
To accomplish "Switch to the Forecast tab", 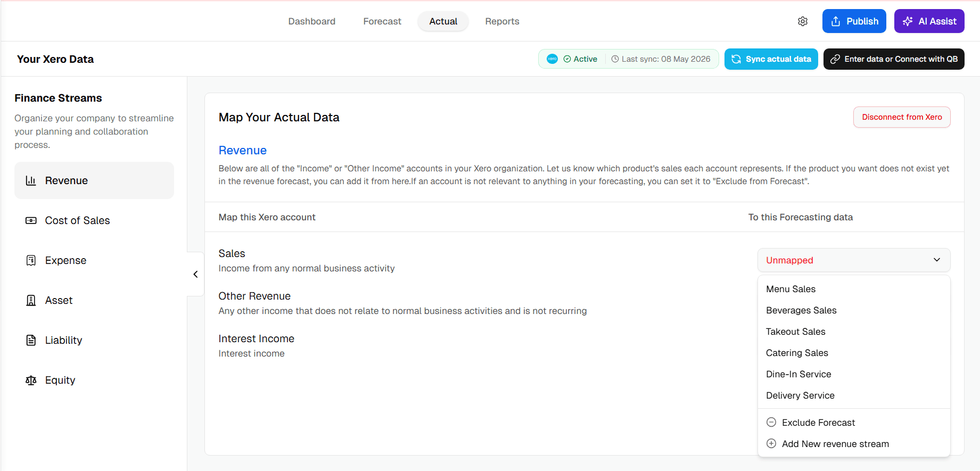I will [382, 21].
